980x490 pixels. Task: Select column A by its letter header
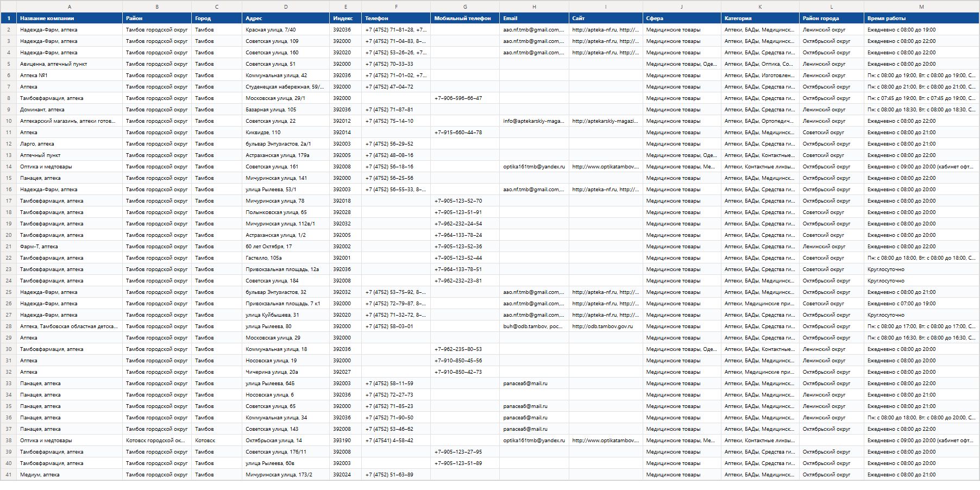(70, 7)
